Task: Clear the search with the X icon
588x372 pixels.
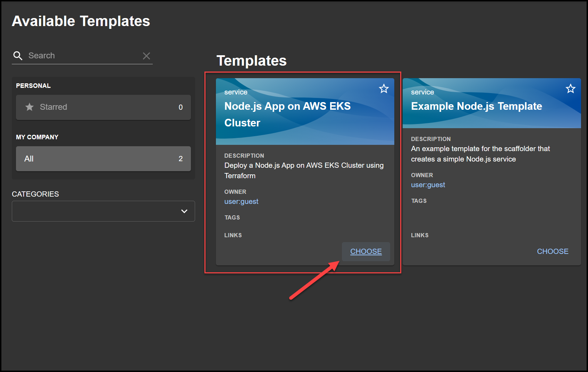Action: pyautogui.click(x=146, y=56)
